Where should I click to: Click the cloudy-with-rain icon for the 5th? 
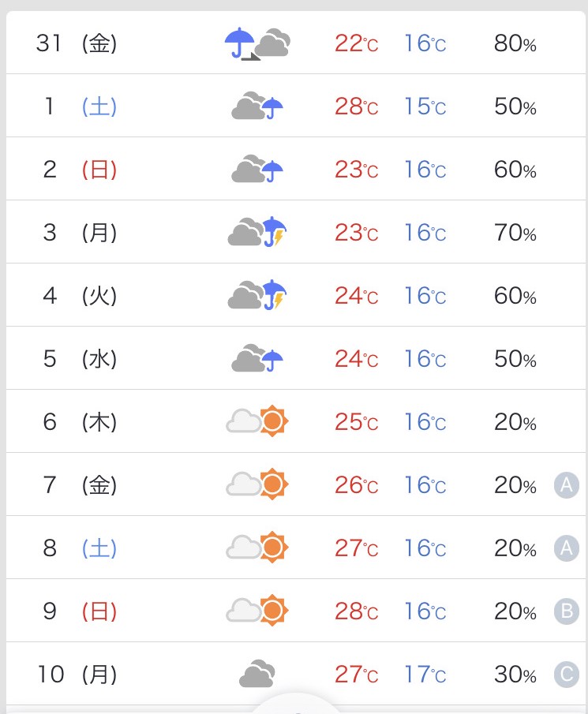tap(257, 358)
